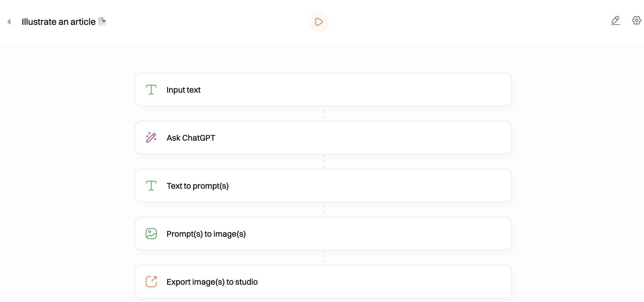Screen dimensions: 644x302
Task: Run the workflow with the orange play button
Action: [319, 22]
